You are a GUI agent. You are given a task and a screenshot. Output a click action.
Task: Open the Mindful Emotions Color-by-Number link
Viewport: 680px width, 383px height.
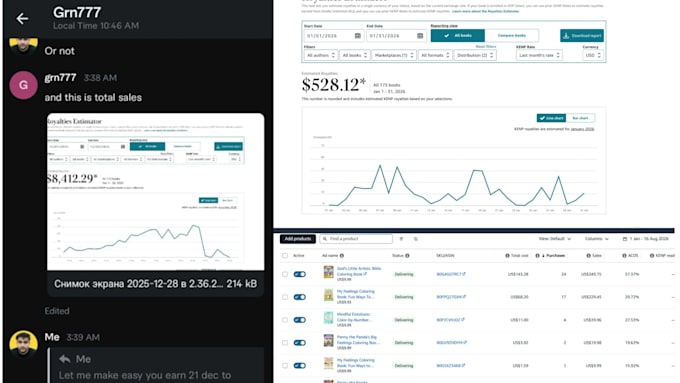click(x=355, y=317)
